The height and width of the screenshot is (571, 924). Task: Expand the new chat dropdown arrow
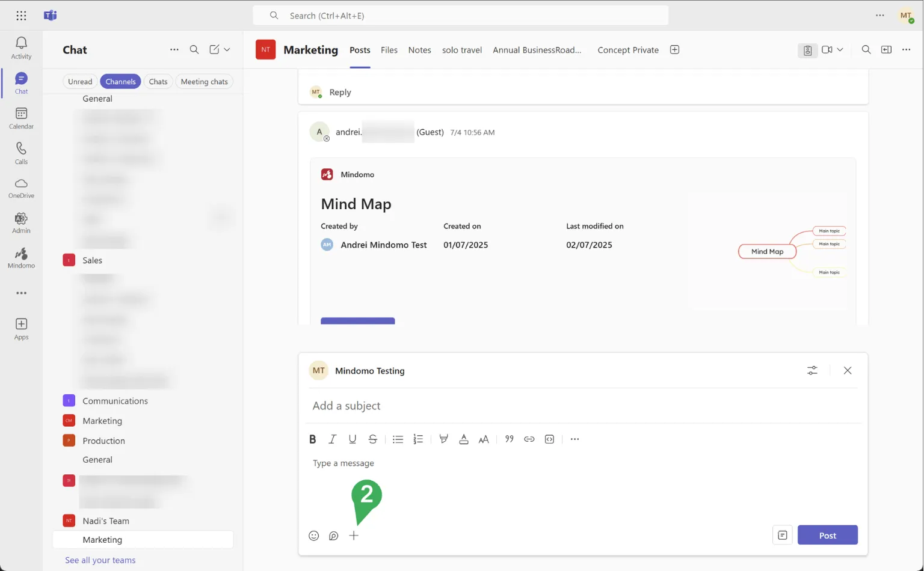pyautogui.click(x=227, y=50)
